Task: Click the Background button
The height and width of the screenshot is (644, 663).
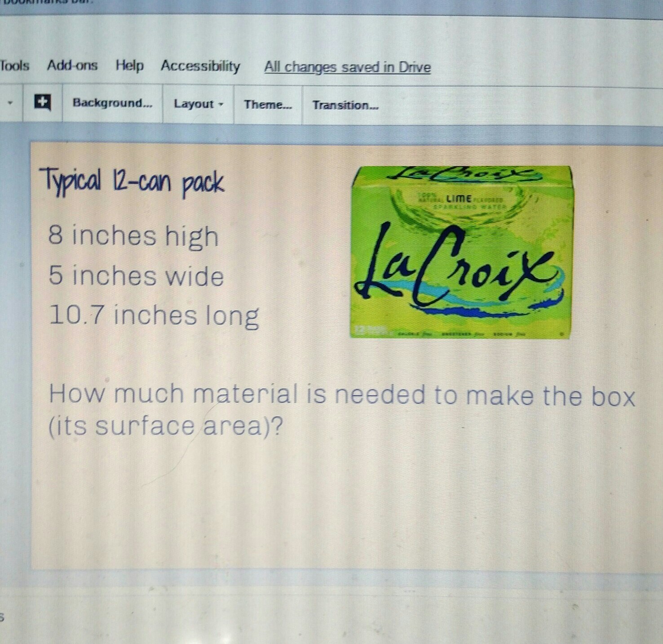Action: coord(112,103)
